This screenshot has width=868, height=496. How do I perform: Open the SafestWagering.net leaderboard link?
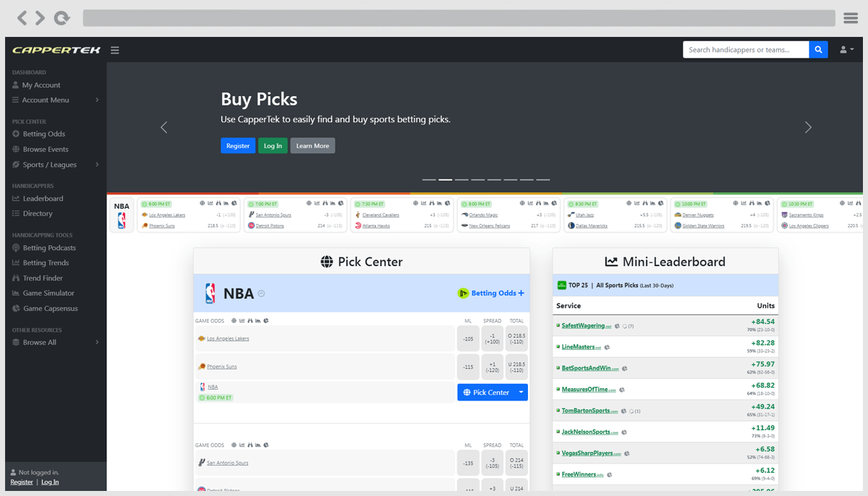click(583, 325)
